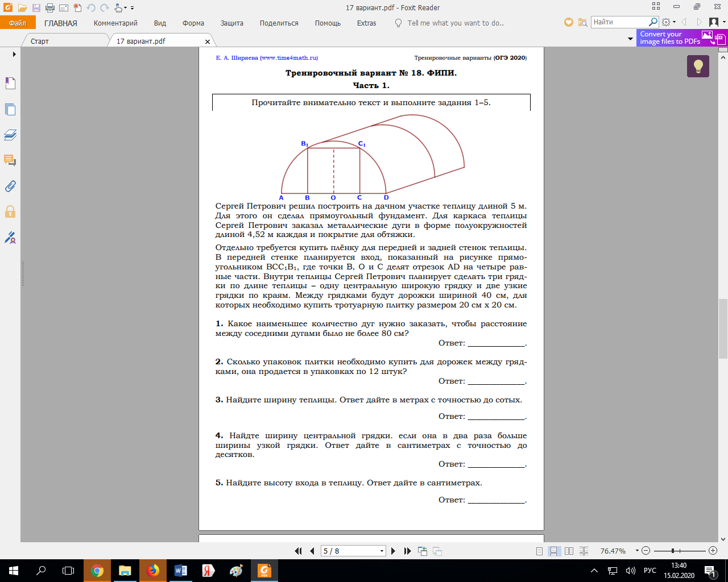Viewport: 728px width, 582px height.
Task: Open the Помощь ribbon tab
Action: [x=328, y=23]
